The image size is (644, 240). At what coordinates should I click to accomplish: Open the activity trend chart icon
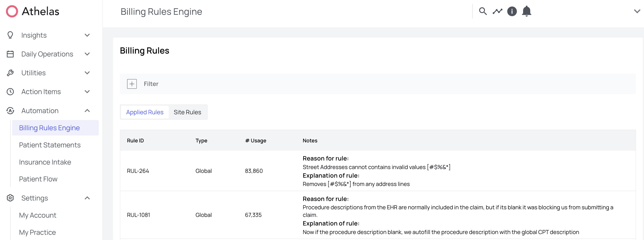point(497,11)
